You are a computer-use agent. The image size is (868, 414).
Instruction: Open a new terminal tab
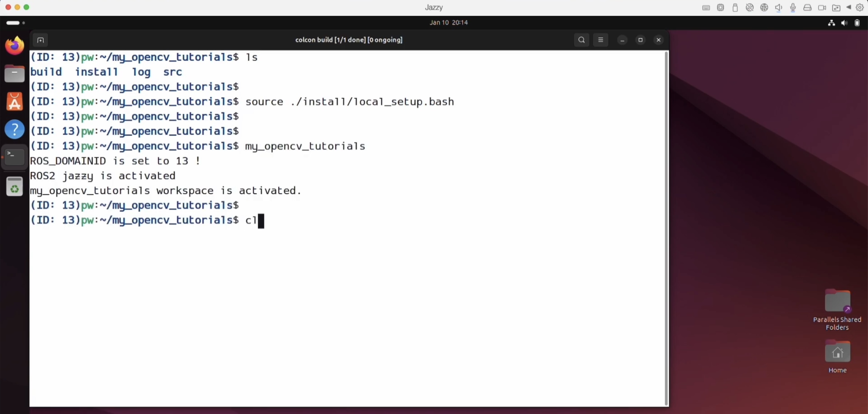[40, 40]
